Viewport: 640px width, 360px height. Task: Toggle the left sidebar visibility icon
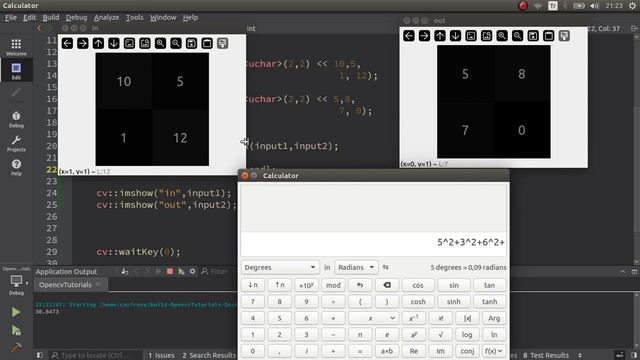40,355
